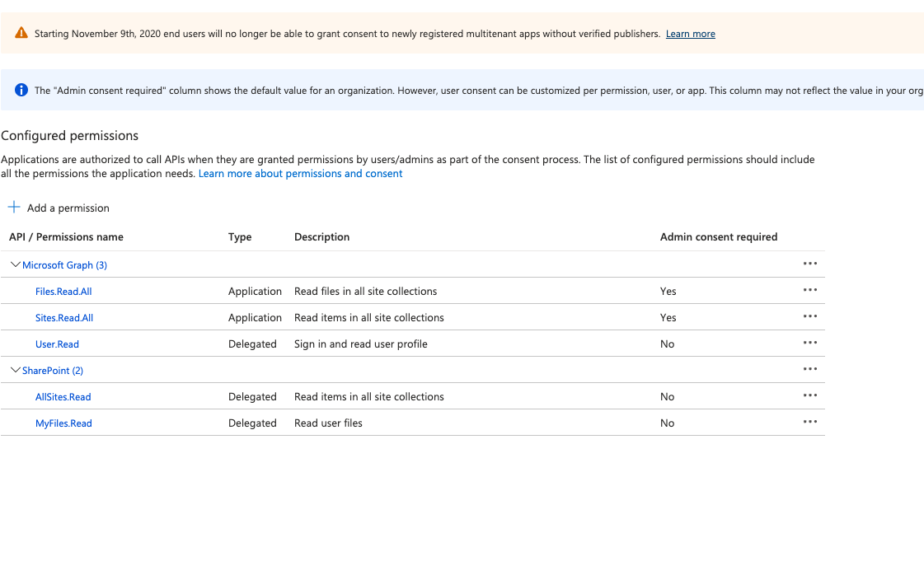Open the options menu for the SharePoint group

tap(810, 369)
